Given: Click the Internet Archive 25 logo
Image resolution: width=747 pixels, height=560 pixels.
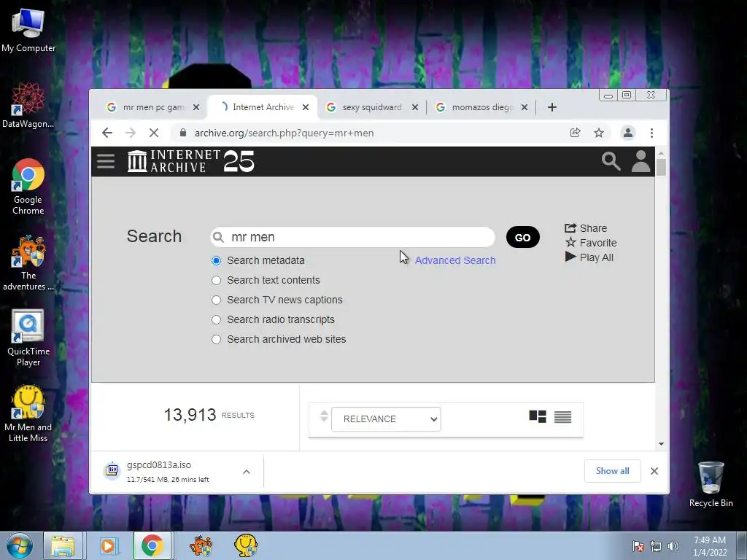Looking at the screenshot, I should (191, 161).
